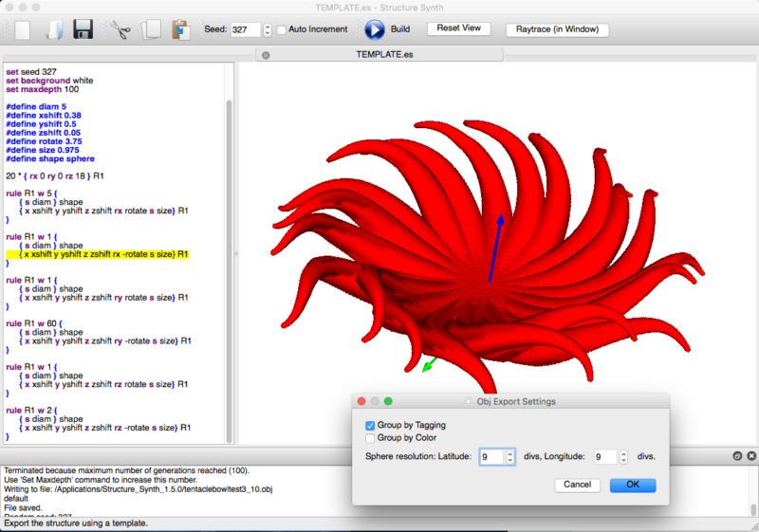
Task: Click the output log scrollbar
Action: (753, 509)
